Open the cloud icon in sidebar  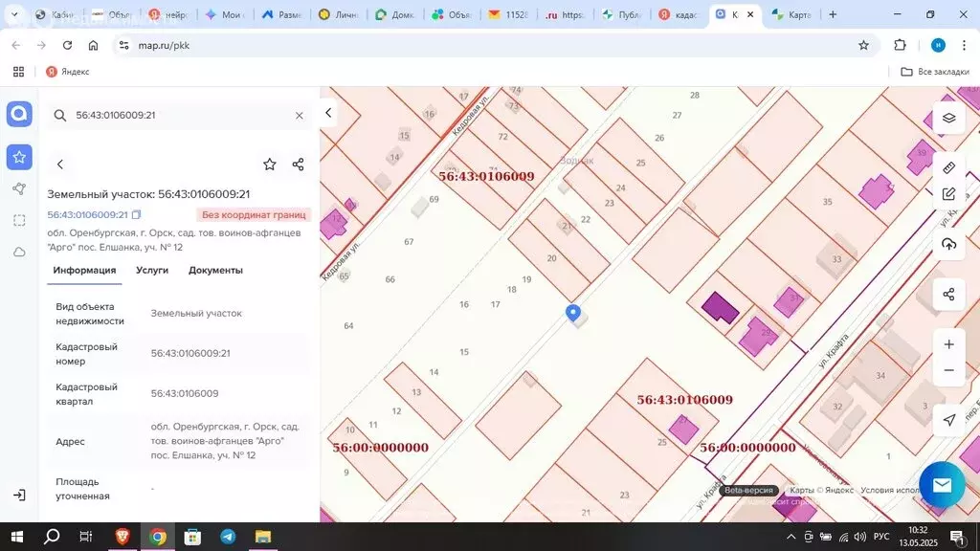tap(19, 253)
